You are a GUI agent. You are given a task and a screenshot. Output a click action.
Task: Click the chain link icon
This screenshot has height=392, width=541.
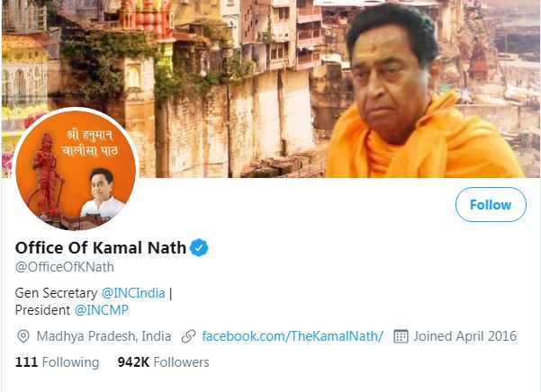pyautogui.click(x=188, y=336)
